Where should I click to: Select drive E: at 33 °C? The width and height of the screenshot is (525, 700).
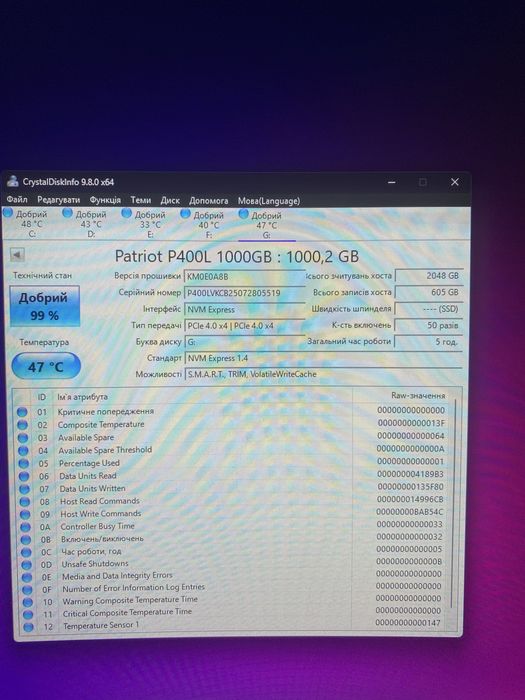click(146, 224)
